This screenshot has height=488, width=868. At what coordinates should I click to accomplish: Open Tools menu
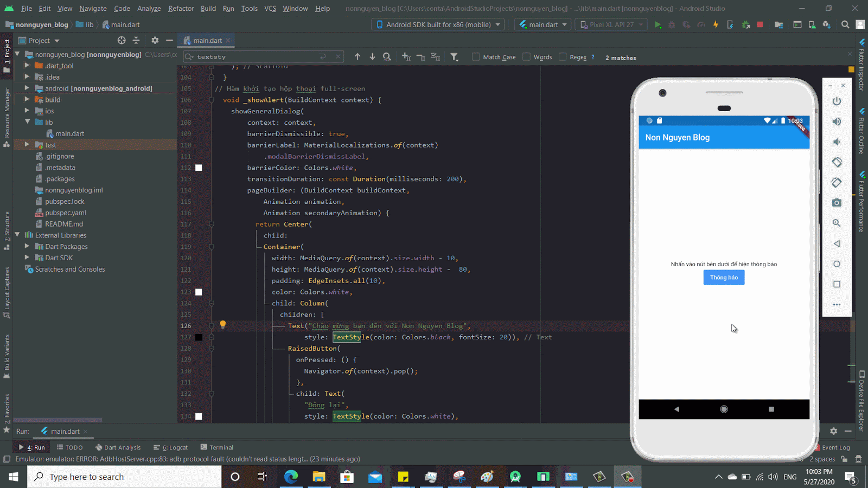249,8
